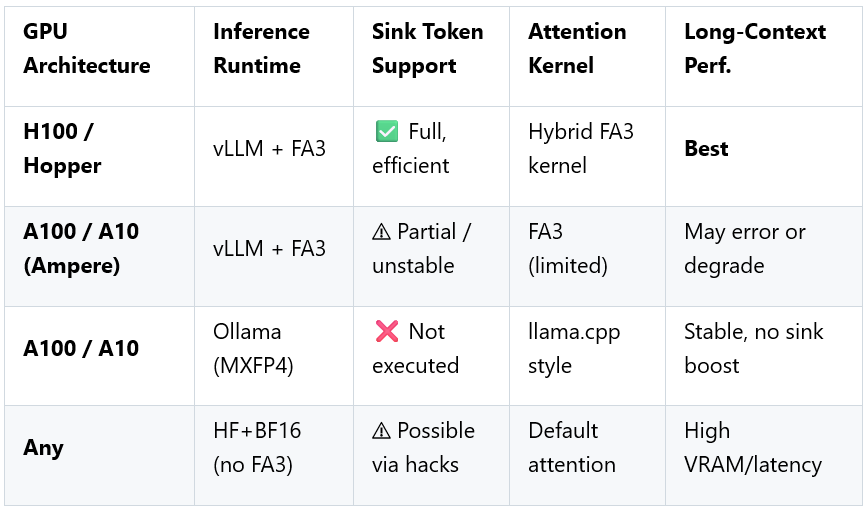The image size is (867, 511).
Task: Select the GPU Architecture column header
Action: [87, 48]
